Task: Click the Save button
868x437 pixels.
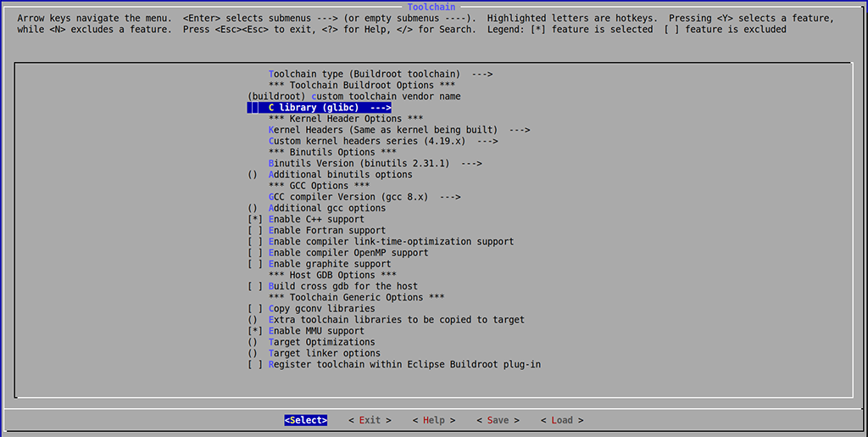Action: point(498,420)
